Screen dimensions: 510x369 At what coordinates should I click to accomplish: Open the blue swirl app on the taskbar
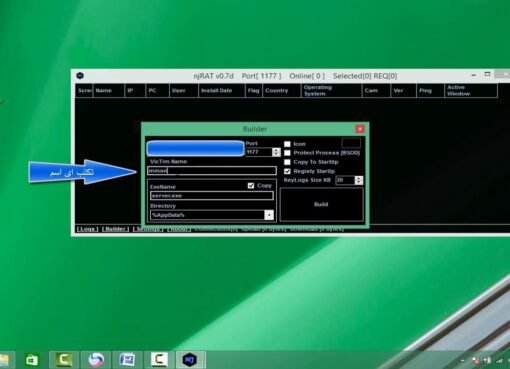95,360
